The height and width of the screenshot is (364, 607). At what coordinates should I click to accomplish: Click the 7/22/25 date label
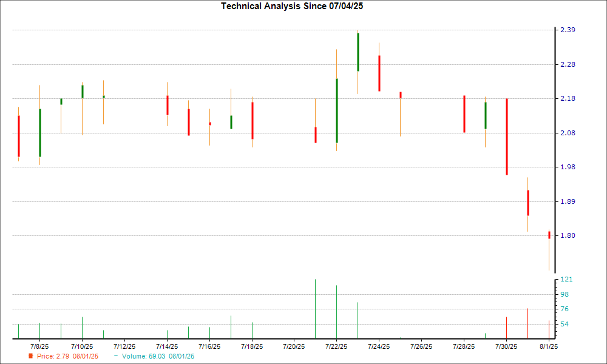tap(336, 346)
